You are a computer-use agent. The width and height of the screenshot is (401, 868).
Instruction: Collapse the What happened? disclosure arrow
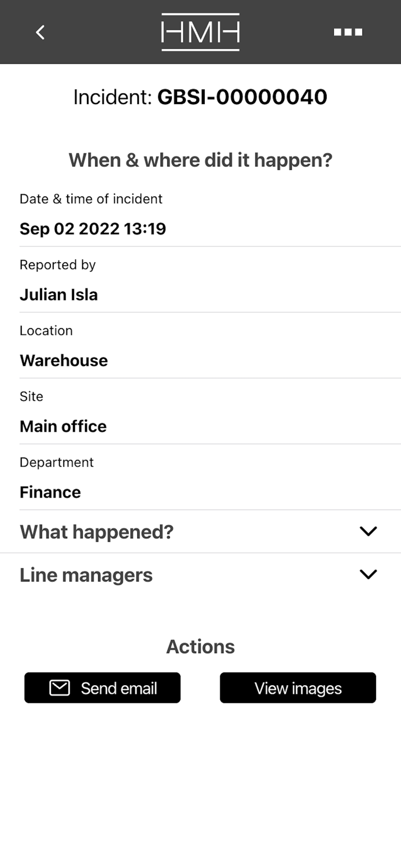pos(368,531)
